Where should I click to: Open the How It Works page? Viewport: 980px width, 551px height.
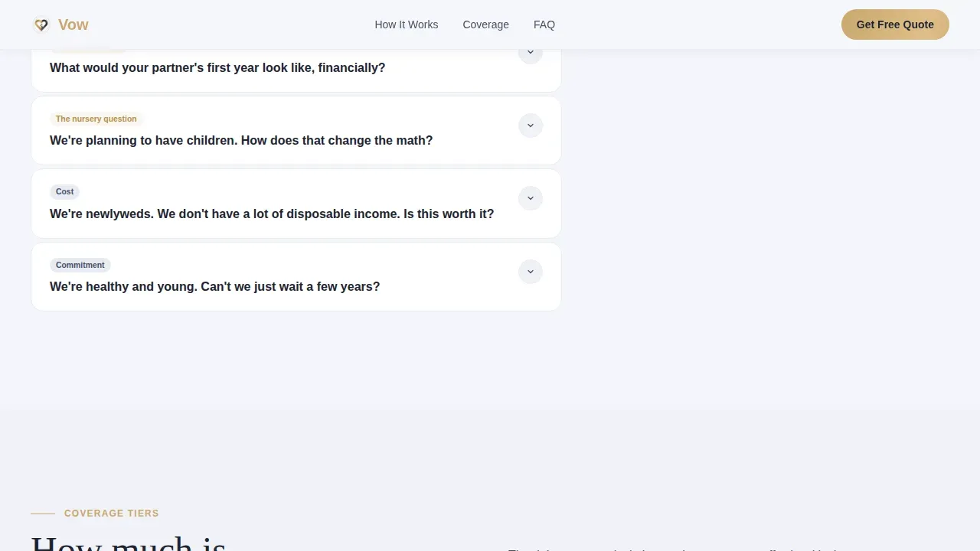pyautogui.click(x=407, y=24)
